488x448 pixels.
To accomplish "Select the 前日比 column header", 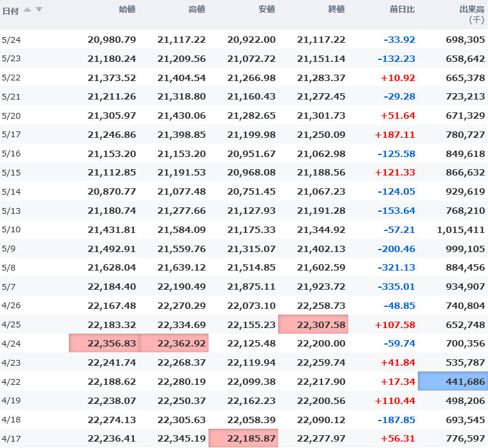I will [403, 10].
